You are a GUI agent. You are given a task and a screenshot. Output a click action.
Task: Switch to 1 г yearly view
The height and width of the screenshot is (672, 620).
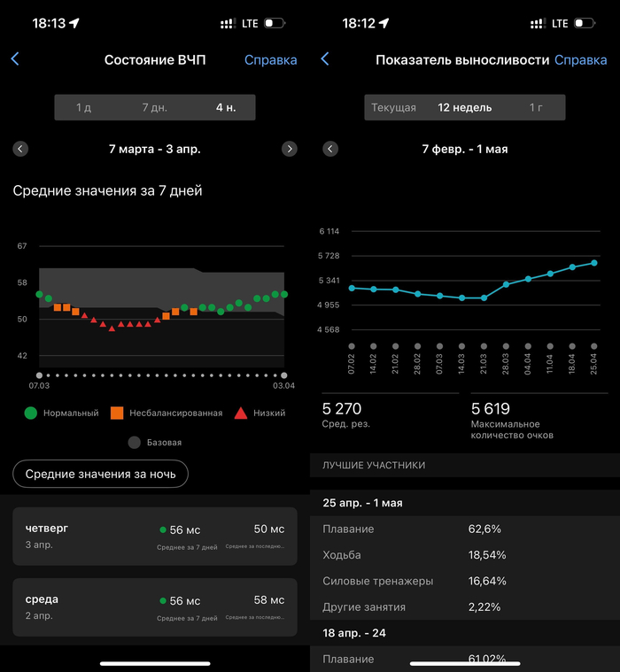pyautogui.click(x=535, y=107)
